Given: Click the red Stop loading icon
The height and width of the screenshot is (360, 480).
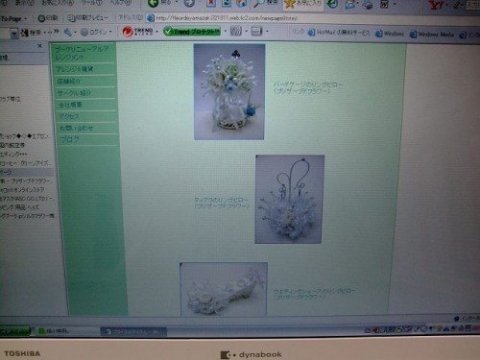Looking at the screenshot, I should coord(211,3).
